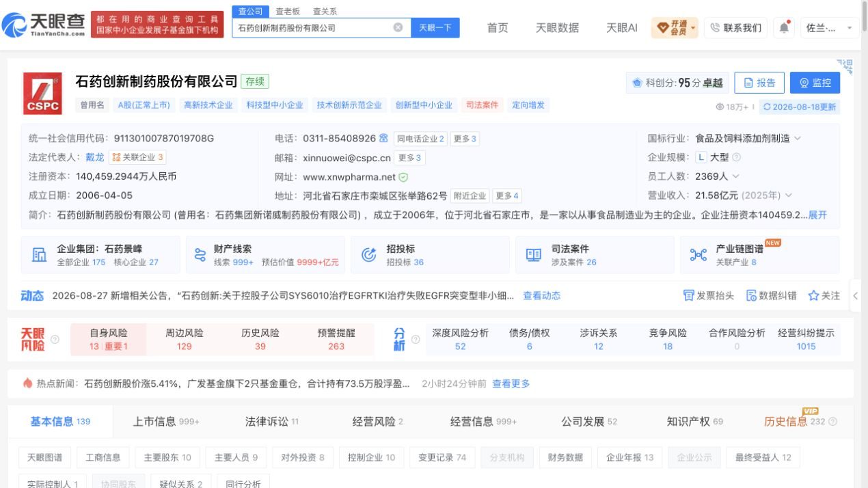Click 发票抬头 icon link
The image size is (868, 488).
pyautogui.click(x=708, y=295)
